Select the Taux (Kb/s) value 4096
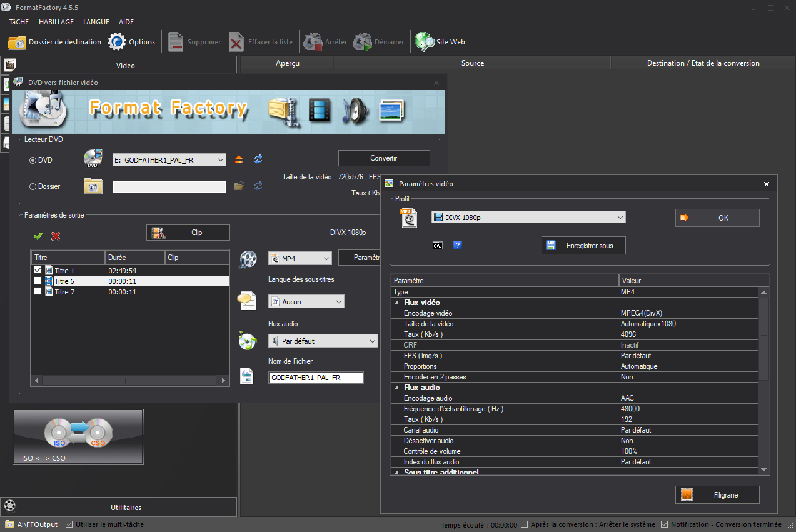This screenshot has height=532, width=796. click(688, 334)
